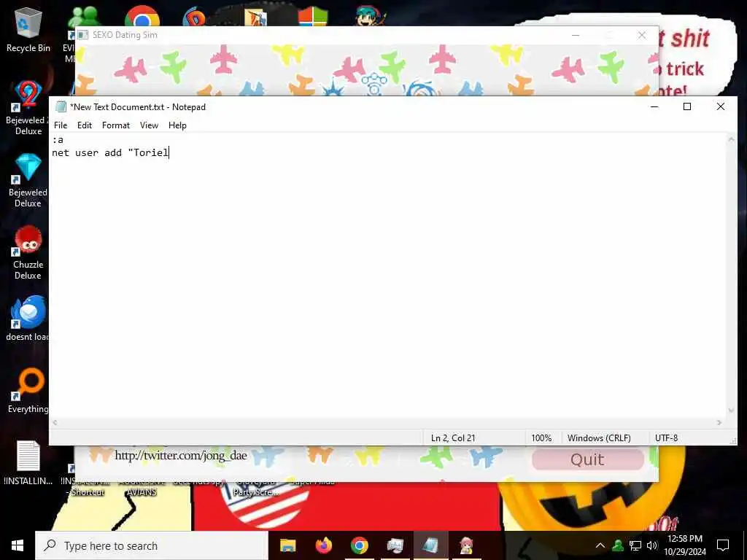
Task: Click the green user tray icon
Action: click(618, 545)
